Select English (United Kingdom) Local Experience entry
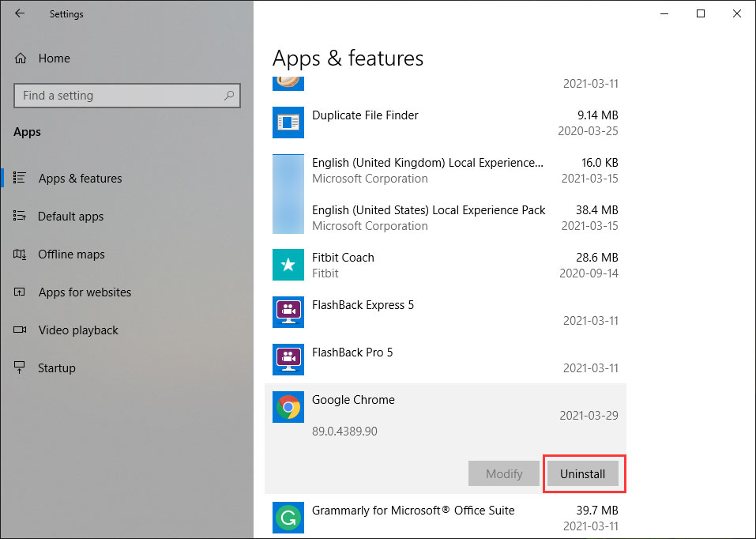This screenshot has height=539, width=756. click(x=427, y=163)
